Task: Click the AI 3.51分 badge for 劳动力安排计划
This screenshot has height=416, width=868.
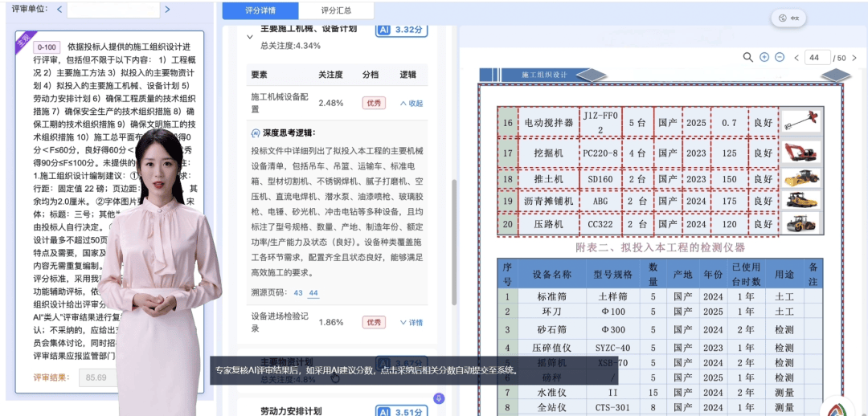Action: click(399, 411)
